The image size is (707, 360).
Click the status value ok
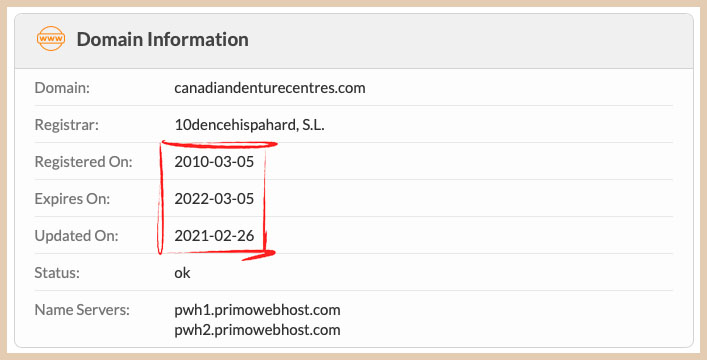(x=182, y=272)
